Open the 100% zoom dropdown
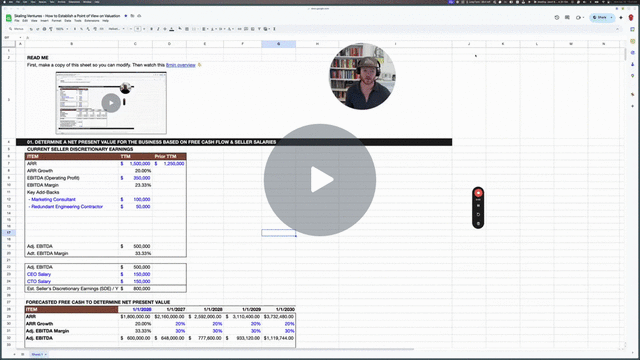This screenshot has height=360, width=640. coord(62,29)
